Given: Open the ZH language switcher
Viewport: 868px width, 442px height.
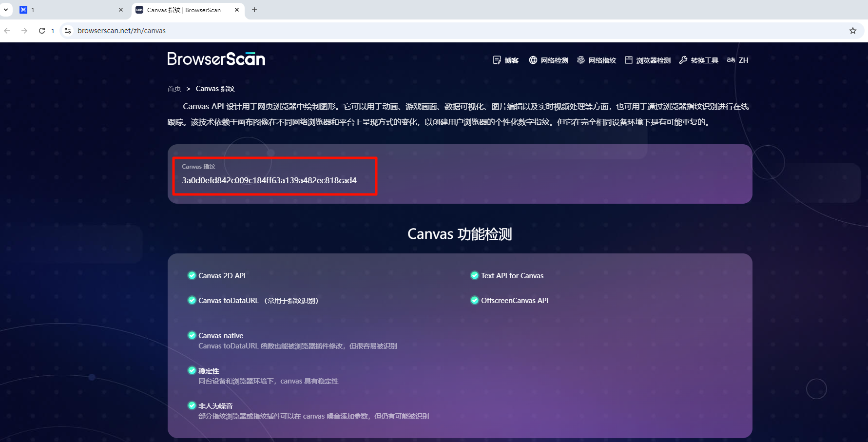Looking at the screenshot, I should coord(737,60).
